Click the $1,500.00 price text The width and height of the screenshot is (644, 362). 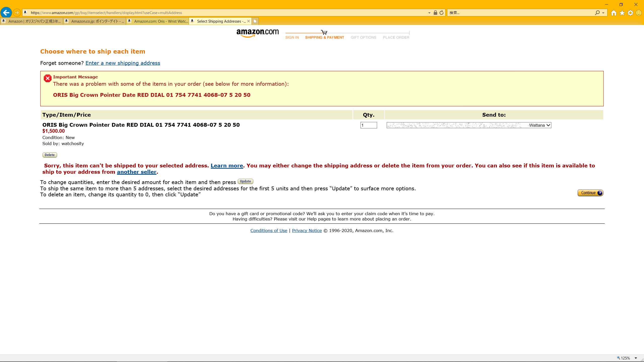click(53, 131)
